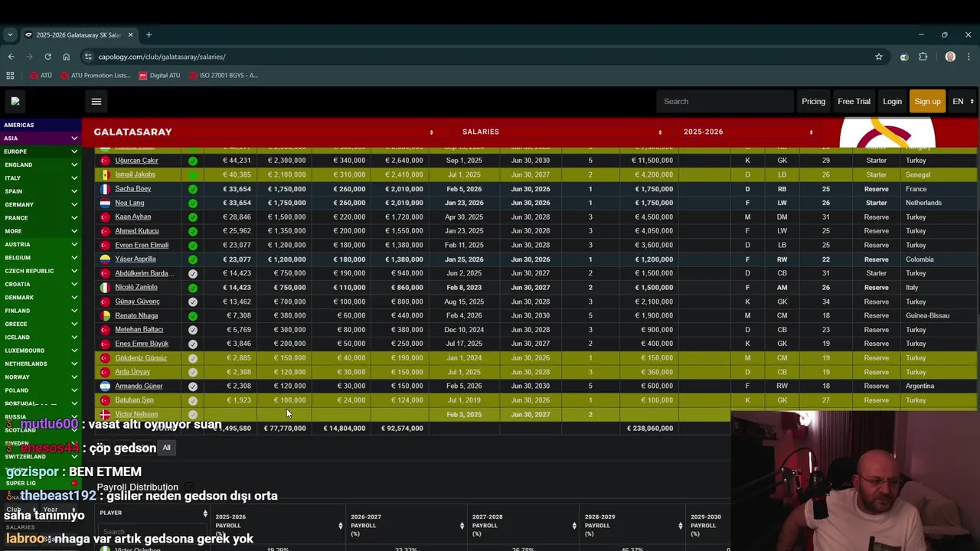Click the Italy flag beside Nicolò Zaniolo
This screenshot has height=551, width=980.
[105, 287]
